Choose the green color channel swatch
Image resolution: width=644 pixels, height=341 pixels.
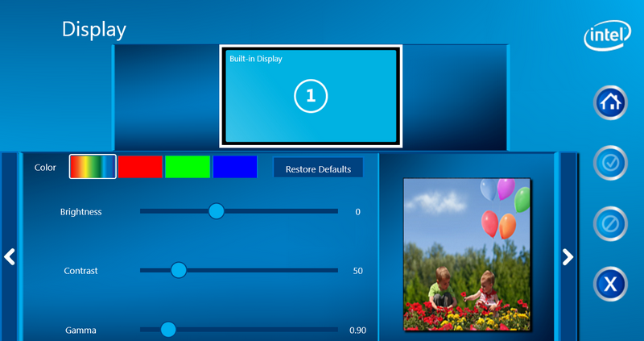[188, 167]
